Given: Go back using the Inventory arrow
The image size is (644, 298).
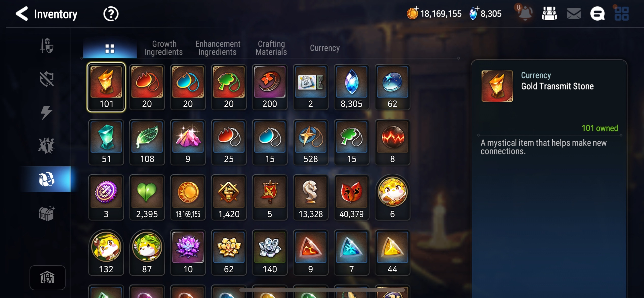Looking at the screenshot, I should (22, 13).
